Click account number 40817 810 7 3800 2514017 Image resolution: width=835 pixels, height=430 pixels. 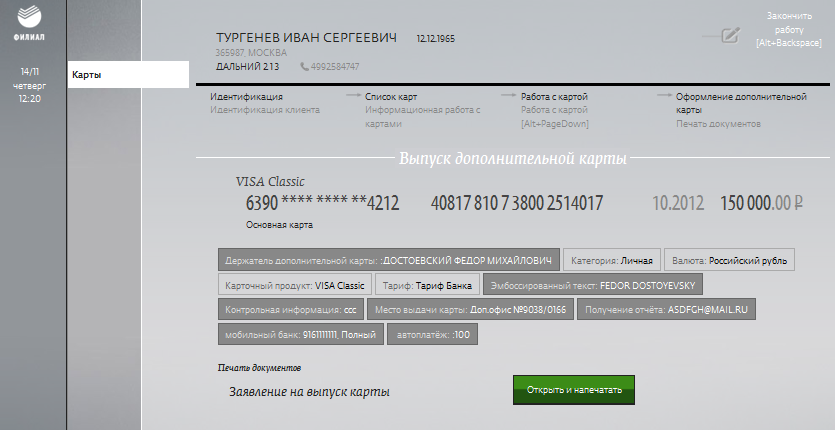[x=517, y=203]
